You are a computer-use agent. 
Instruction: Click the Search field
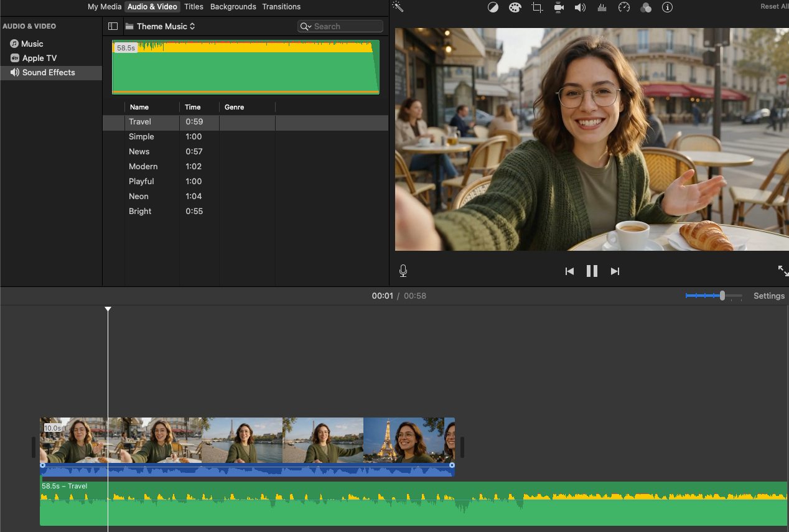pyautogui.click(x=340, y=26)
